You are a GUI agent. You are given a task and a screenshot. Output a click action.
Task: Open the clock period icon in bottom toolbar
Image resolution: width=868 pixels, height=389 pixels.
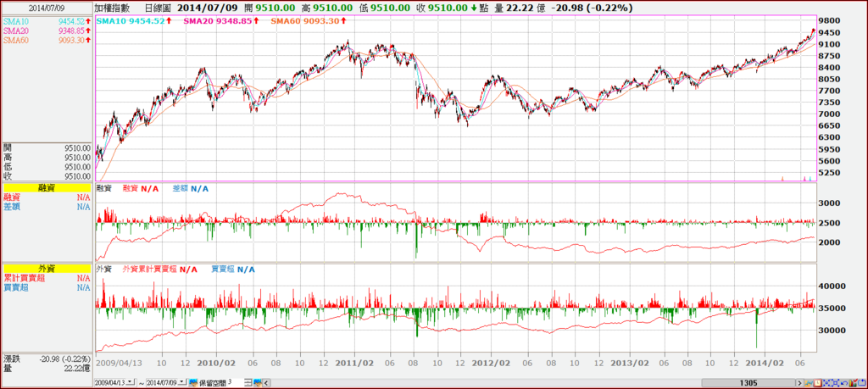818,383
